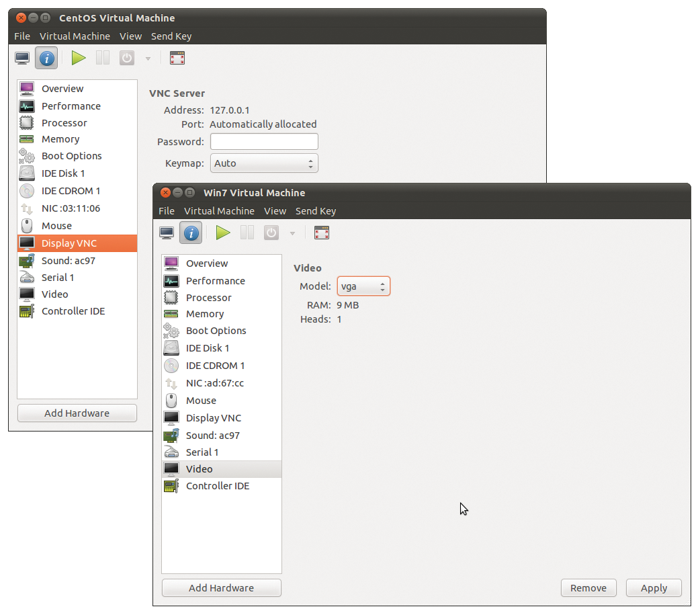This screenshot has height=613, width=700.
Task: Select Performance in Win7 hardware list
Action: (222, 280)
